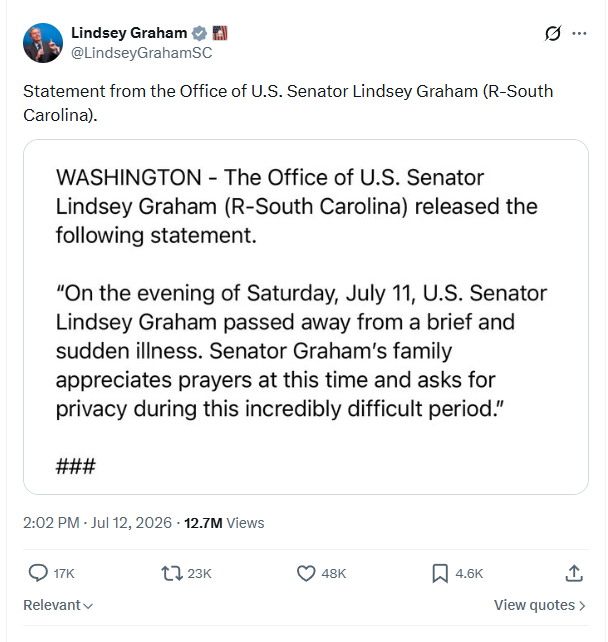Open the attached statement image card
Image resolution: width=608 pixels, height=642 pixels.
[306, 317]
